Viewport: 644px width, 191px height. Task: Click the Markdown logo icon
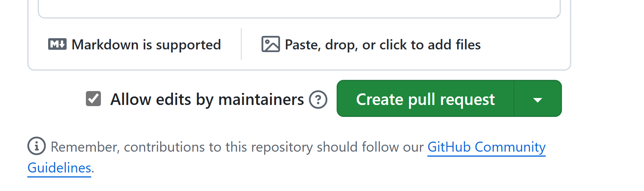(x=57, y=44)
